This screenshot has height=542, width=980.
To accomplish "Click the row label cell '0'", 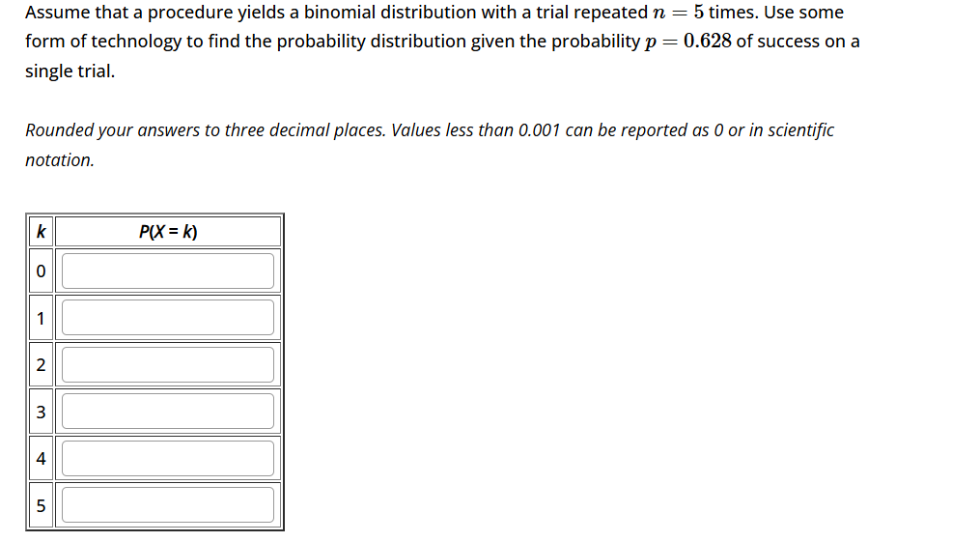I will point(40,271).
